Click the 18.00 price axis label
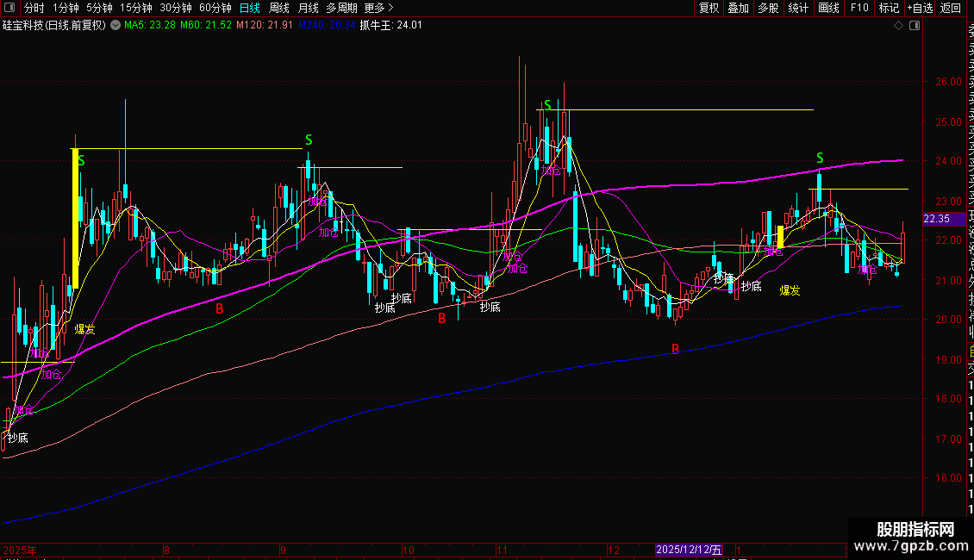The height and width of the screenshot is (560, 974). pos(948,399)
